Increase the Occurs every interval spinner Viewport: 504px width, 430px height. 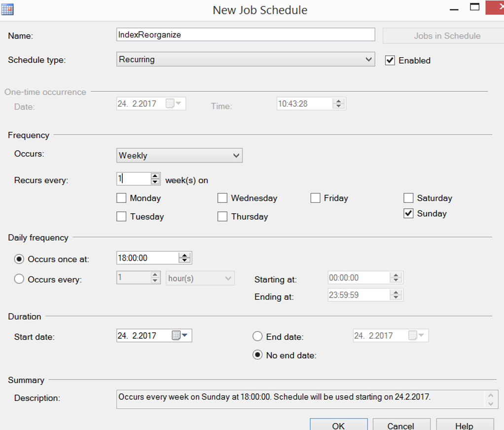pos(155,275)
